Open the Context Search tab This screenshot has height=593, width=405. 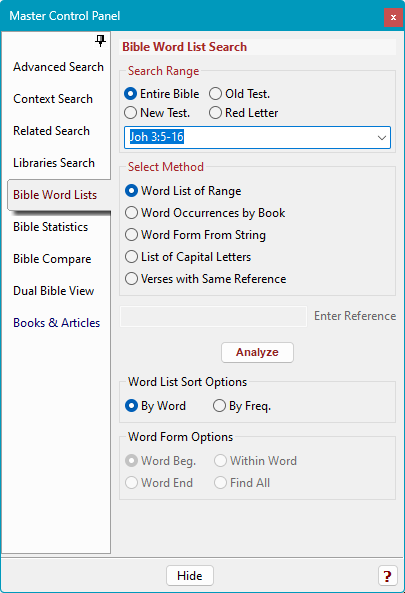tap(53, 99)
